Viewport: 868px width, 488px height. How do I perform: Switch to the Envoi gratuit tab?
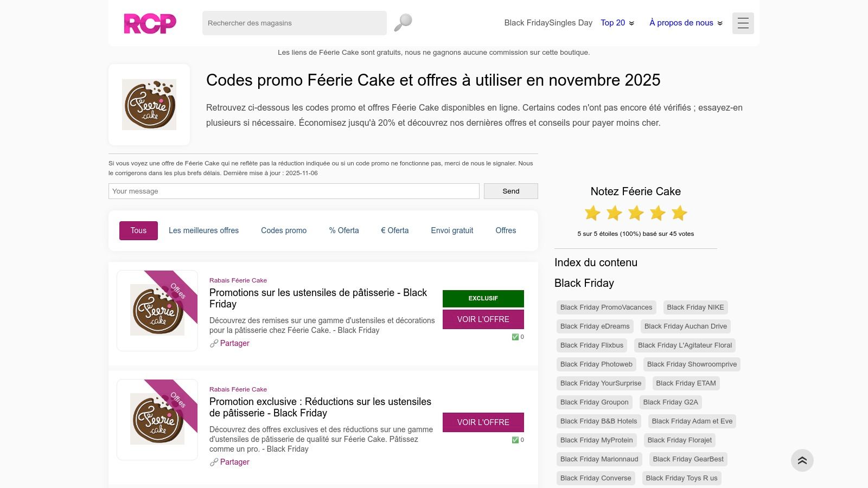point(452,230)
